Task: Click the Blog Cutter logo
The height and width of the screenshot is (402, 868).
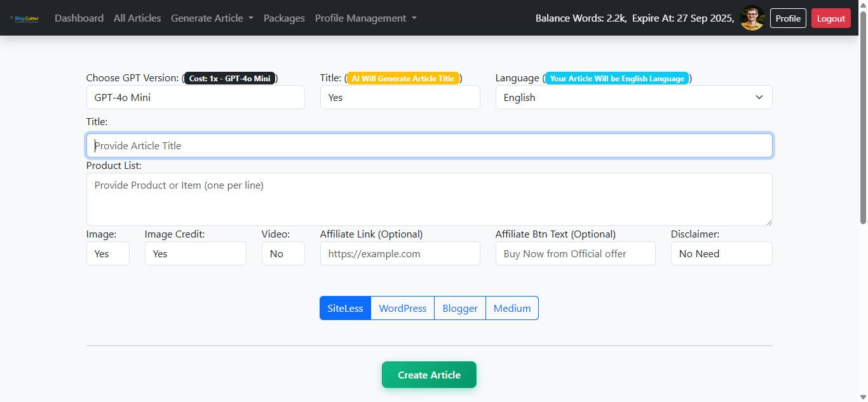Action: tap(24, 18)
